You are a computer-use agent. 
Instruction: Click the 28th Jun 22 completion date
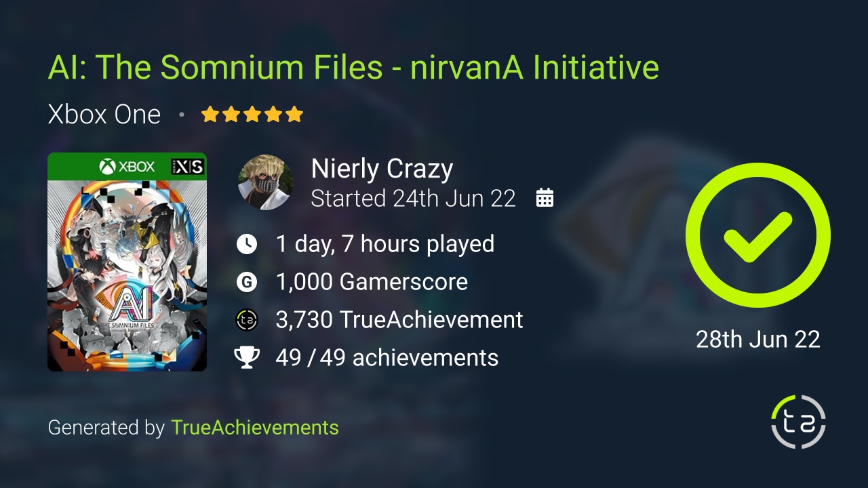758,339
